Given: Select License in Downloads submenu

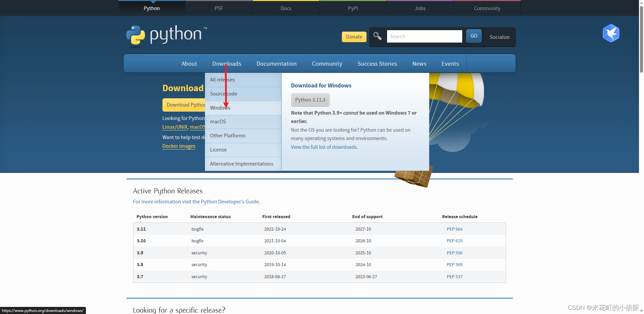Looking at the screenshot, I should (x=243, y=150).
